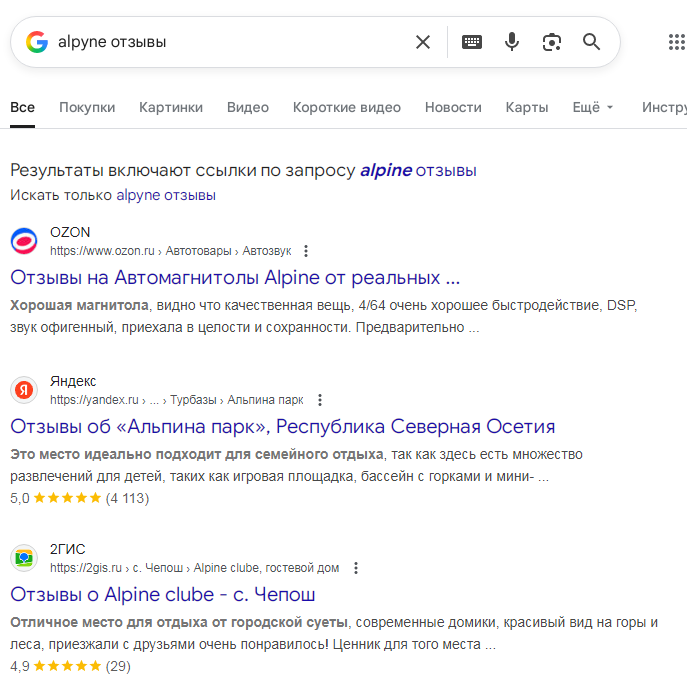Click the OZON site favicon

point(24,241)
